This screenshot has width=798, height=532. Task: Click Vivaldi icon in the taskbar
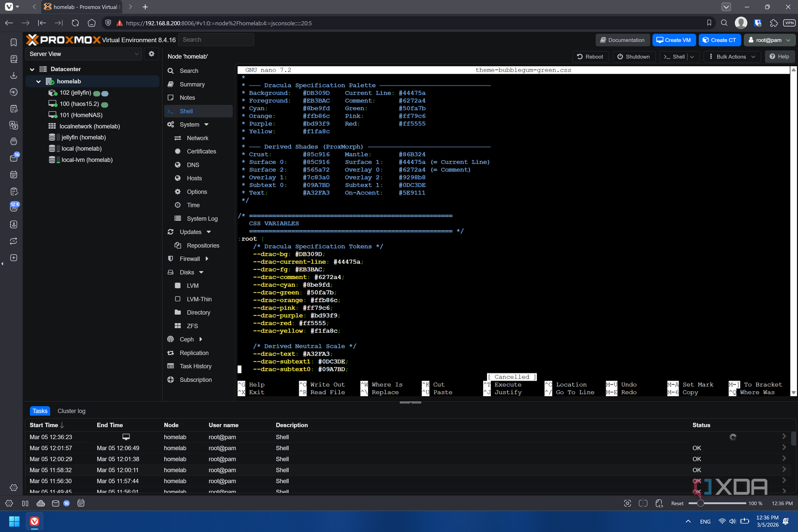tap(34, 521)
